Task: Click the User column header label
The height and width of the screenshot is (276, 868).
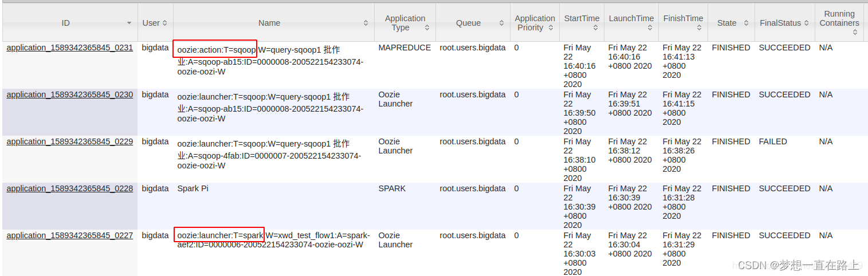Action: click(151, 23)
